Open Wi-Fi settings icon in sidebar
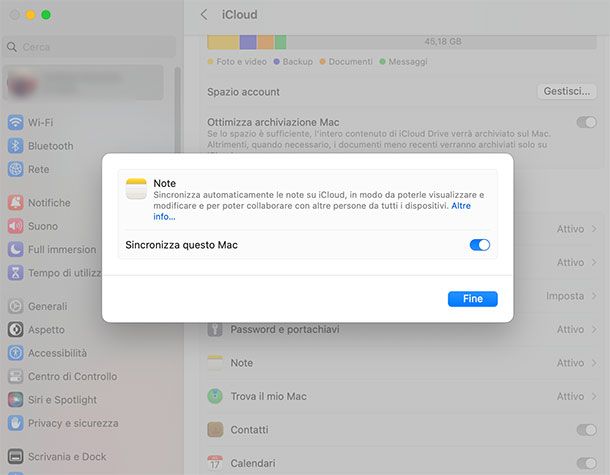 [x=16, y=122]
